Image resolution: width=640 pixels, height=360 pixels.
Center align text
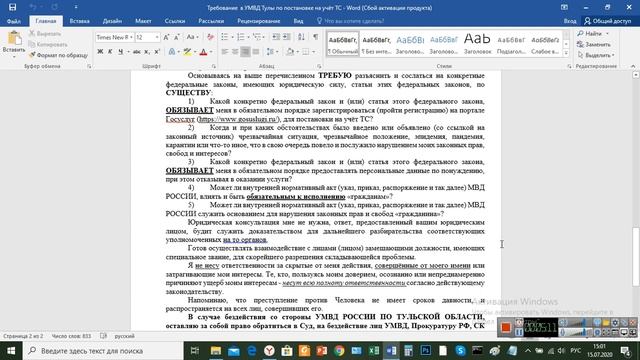235,52
